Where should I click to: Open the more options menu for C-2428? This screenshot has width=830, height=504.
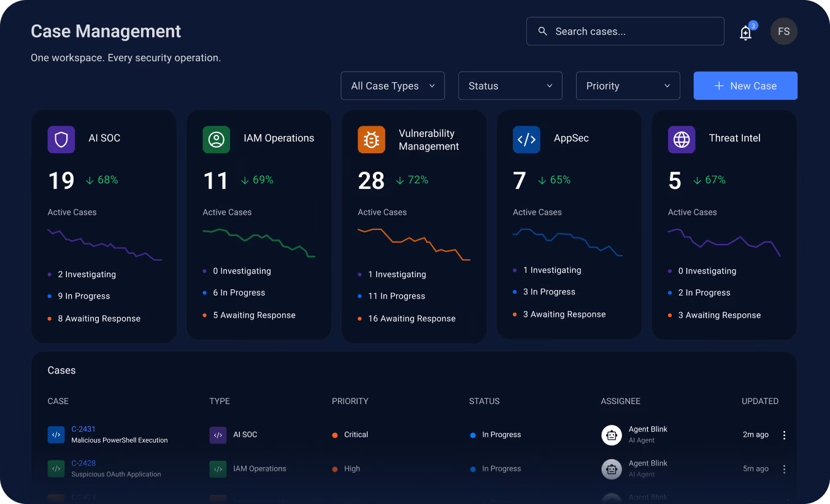pos(784,469)
